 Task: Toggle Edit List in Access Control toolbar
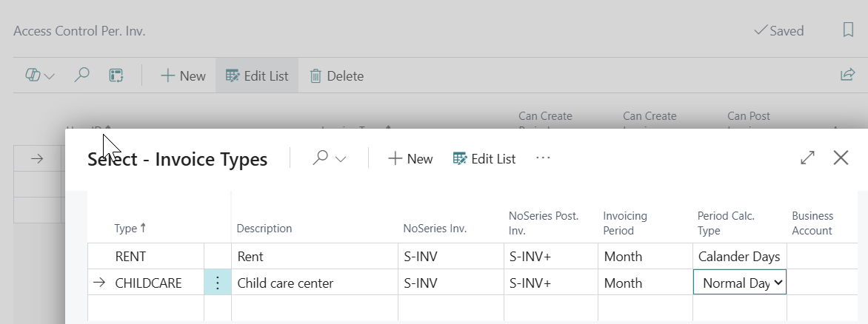coord(257,75)
